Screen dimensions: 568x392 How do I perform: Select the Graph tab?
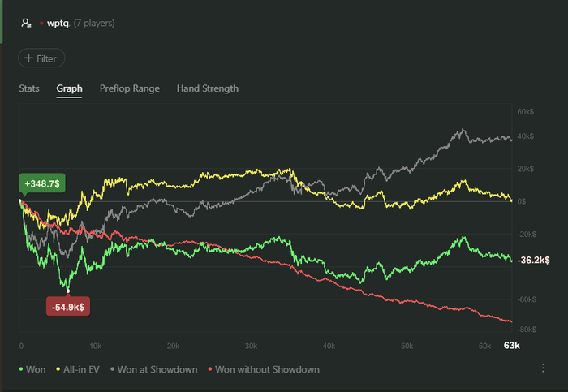[69, 88]
